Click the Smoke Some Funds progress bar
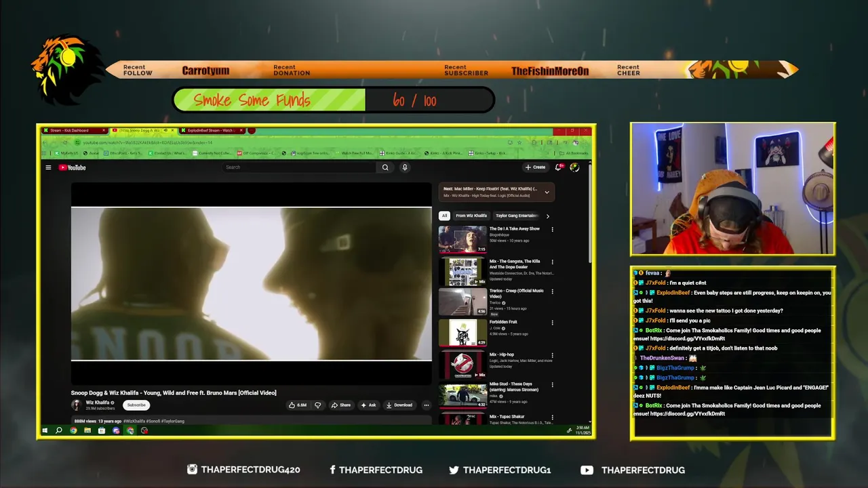 click(x=333, y=100)
